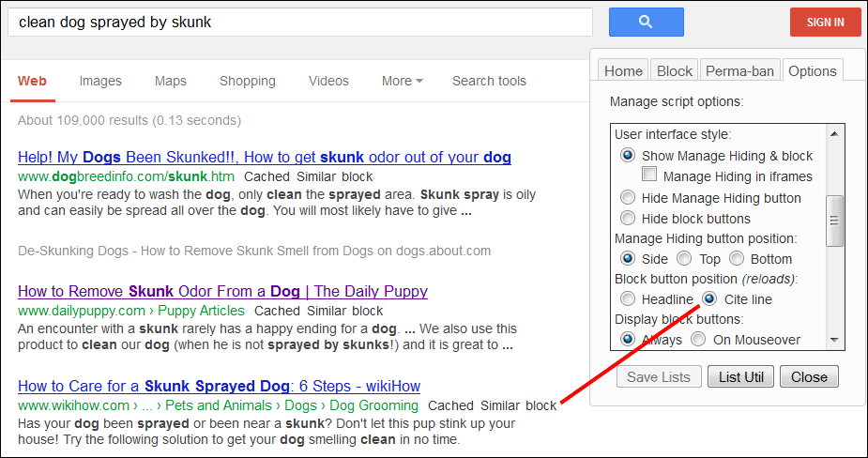Choose Bottom for Manage Hiding button position

(x=737, y=259)
